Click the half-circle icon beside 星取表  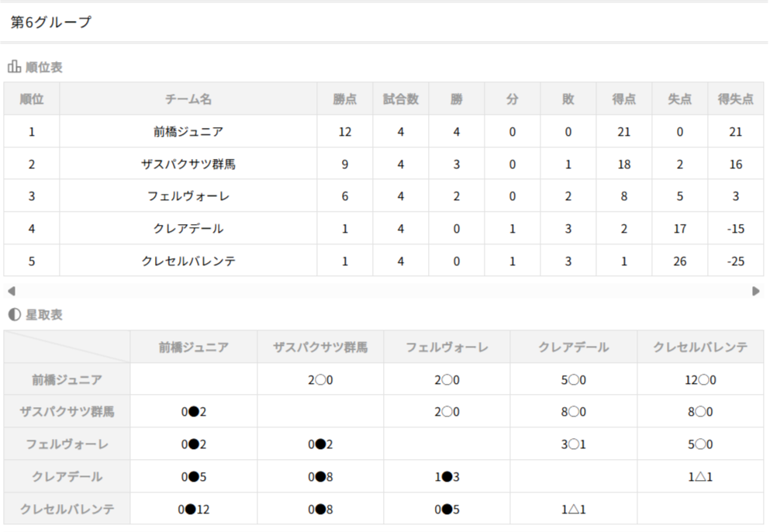pyautogui.click(x=14, y=315)
